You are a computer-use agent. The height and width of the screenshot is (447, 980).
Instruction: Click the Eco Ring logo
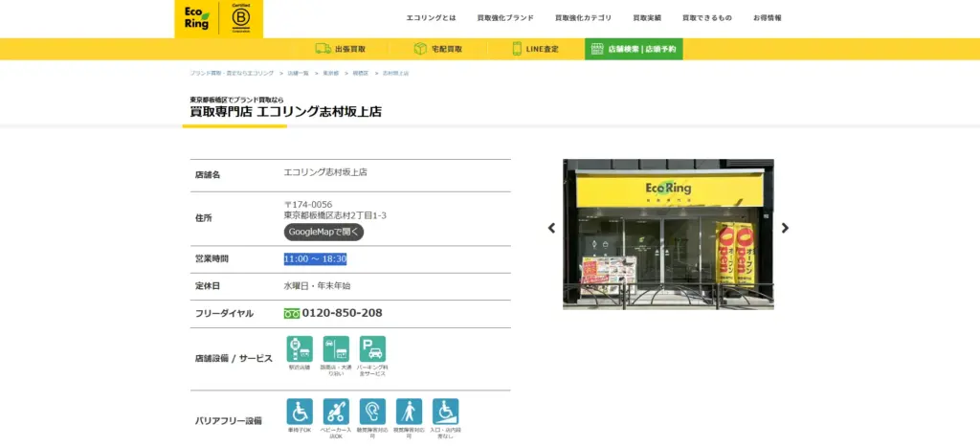pyautogui.click(x=196, y=18)
